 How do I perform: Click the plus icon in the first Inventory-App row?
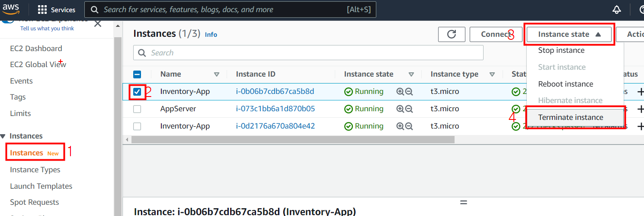[641, 92]
